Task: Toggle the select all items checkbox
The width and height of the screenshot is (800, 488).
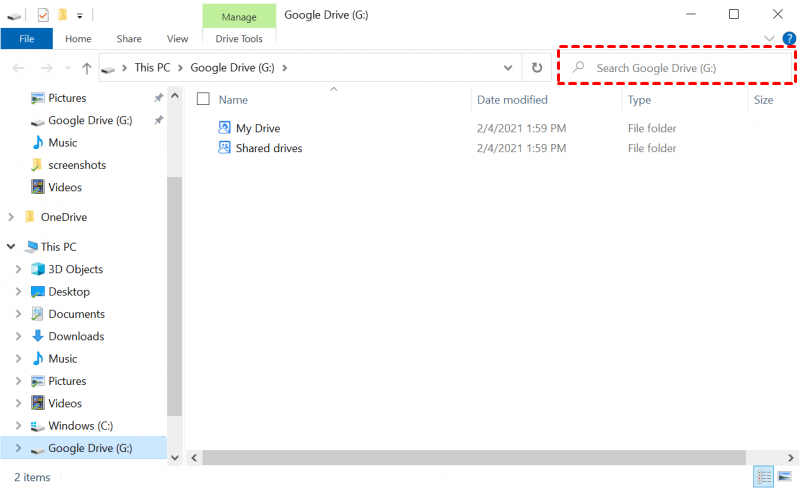Action: click(x=203, y=99)
